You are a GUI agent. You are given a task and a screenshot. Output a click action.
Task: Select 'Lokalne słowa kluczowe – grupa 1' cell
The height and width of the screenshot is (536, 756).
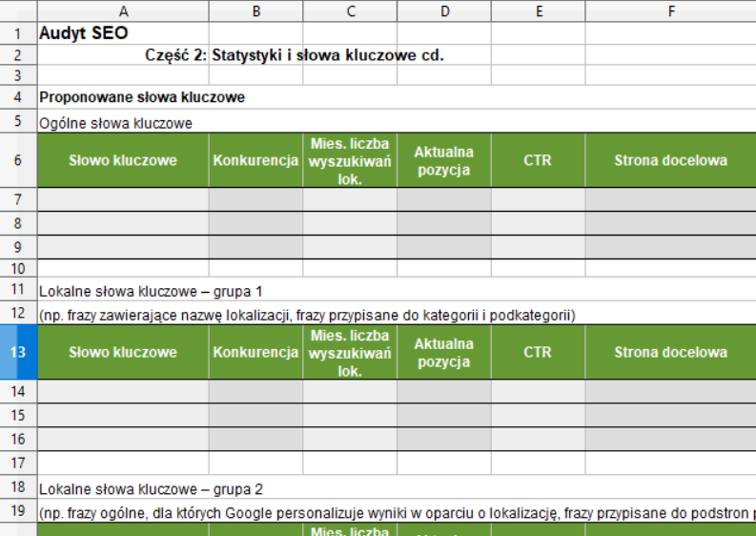point(151,290)
